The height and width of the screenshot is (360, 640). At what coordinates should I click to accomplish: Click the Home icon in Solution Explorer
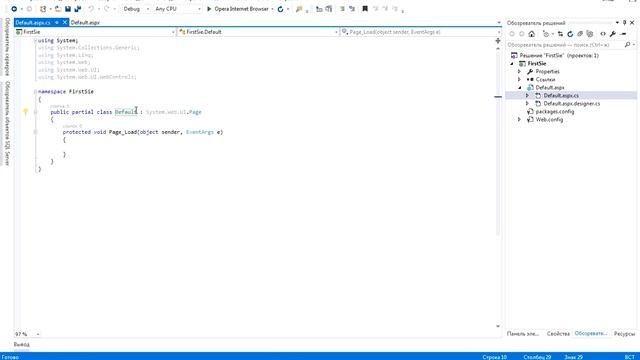point(531,34)
